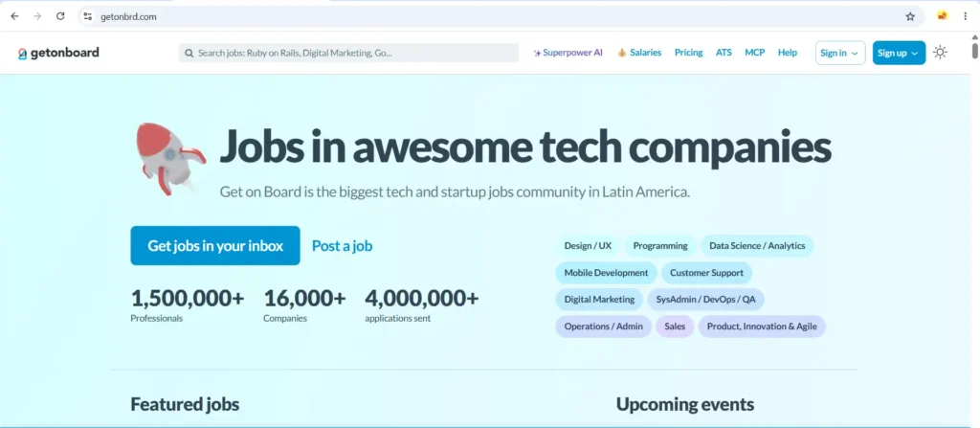
Task: Select the Sales category
Action: [675, 327]
